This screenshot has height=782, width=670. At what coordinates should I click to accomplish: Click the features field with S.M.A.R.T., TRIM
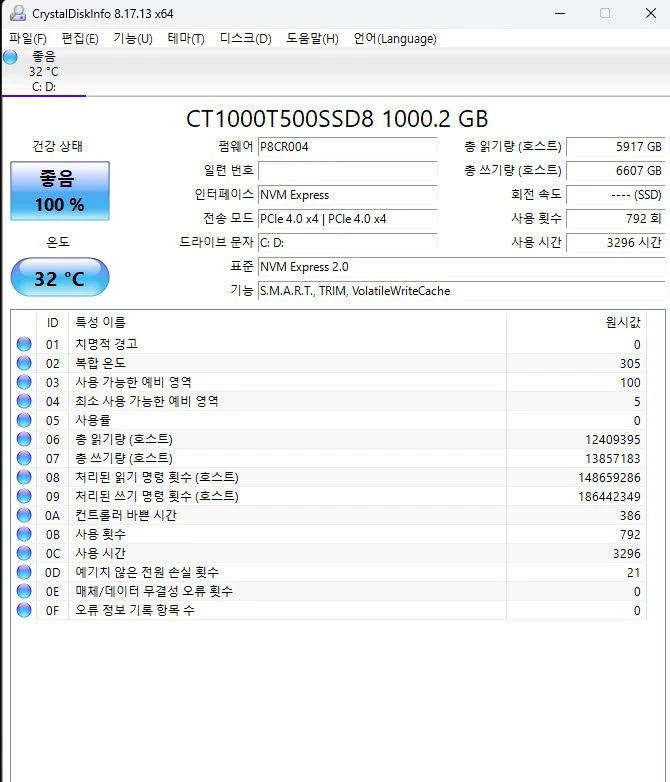coord(461,290)
